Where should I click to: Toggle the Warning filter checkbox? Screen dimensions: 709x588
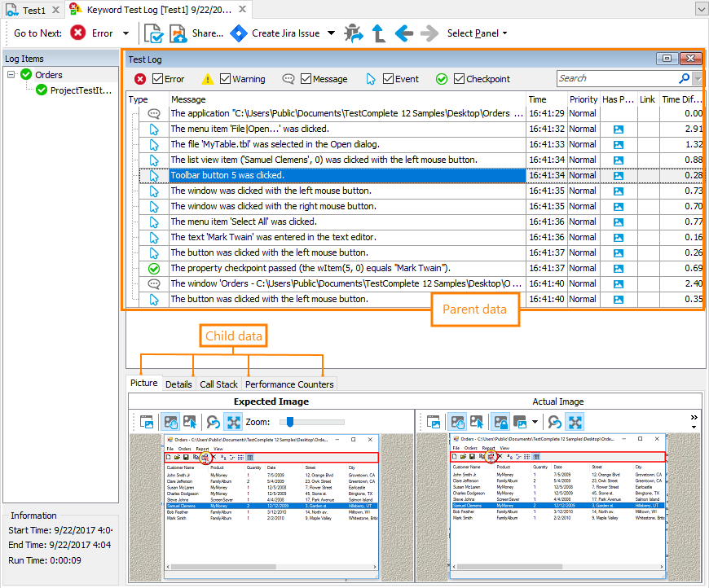225,79
